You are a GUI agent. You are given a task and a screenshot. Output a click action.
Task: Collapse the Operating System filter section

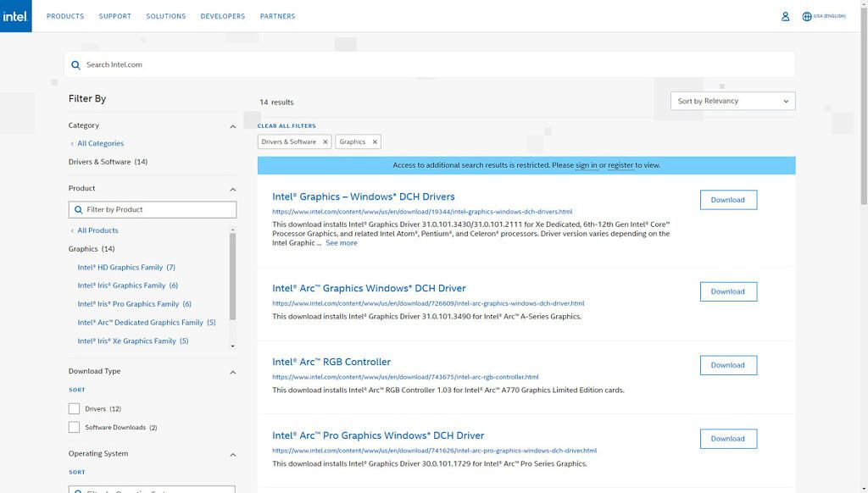tap(233, 455)
